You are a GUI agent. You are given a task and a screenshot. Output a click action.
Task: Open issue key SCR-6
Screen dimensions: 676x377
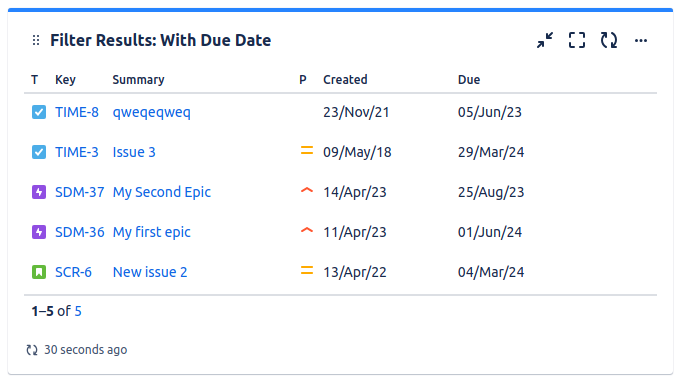pyautogui.click(x=73, y=272)
